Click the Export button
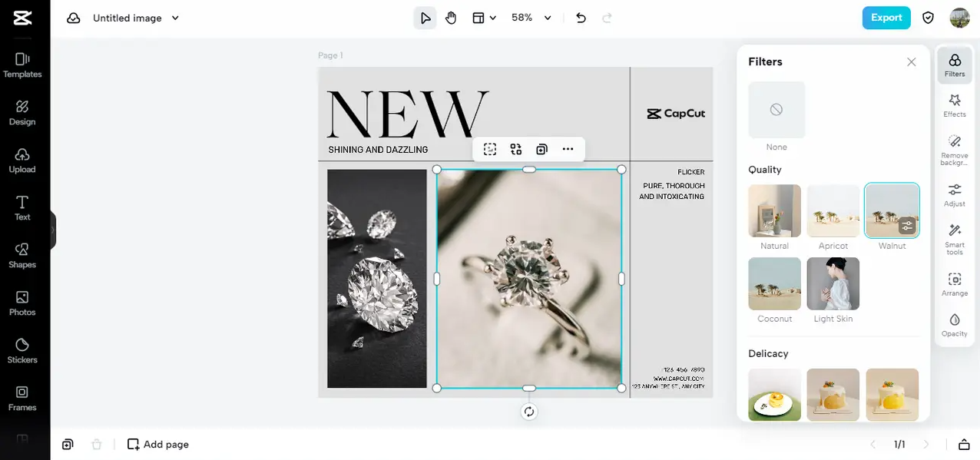Screen dimensions: 980x460 (886, 18)
